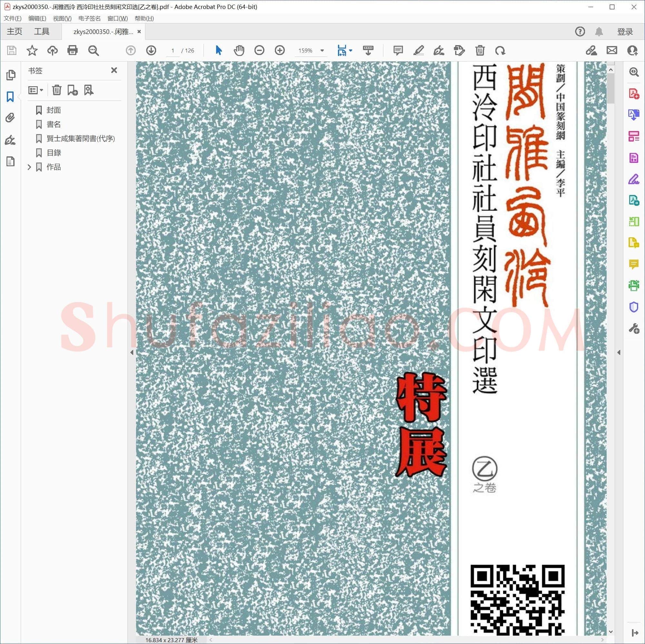
Task: Click the 登录 sign-in button
Action: coord(625,31)
